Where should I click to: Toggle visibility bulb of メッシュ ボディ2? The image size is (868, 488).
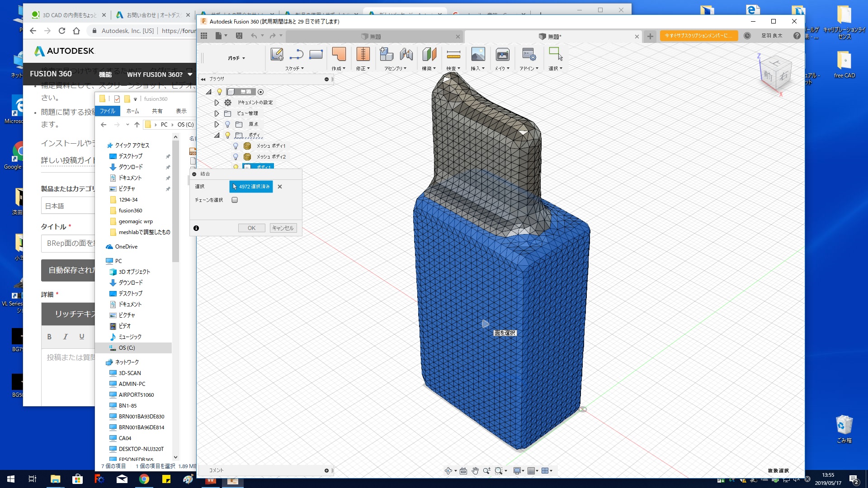236,157
